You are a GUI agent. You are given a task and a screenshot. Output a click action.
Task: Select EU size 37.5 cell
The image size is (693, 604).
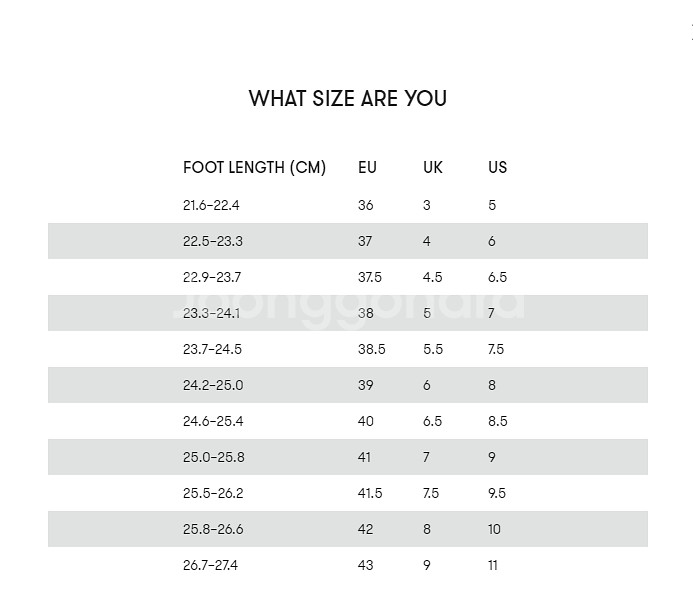[370, 277]
